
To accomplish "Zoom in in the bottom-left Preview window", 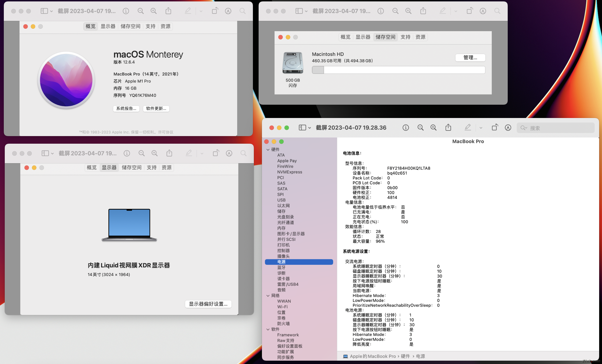I will pyautogui.click(x=154, y=153).
